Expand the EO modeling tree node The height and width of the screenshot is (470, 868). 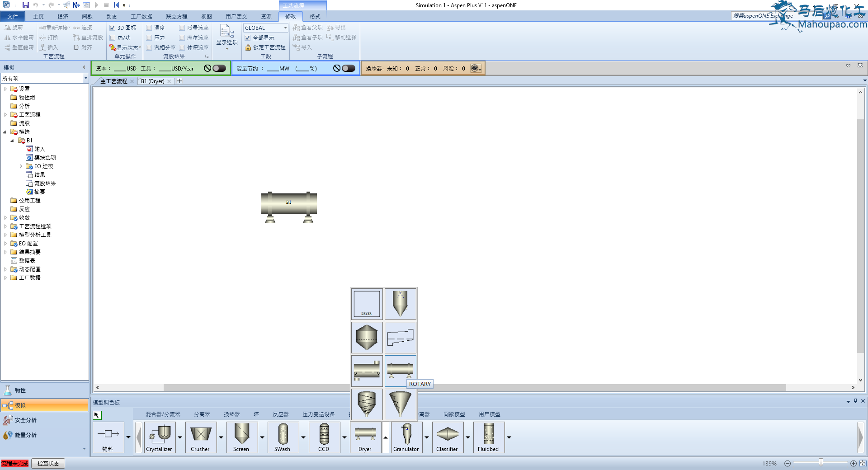point(21,166)
